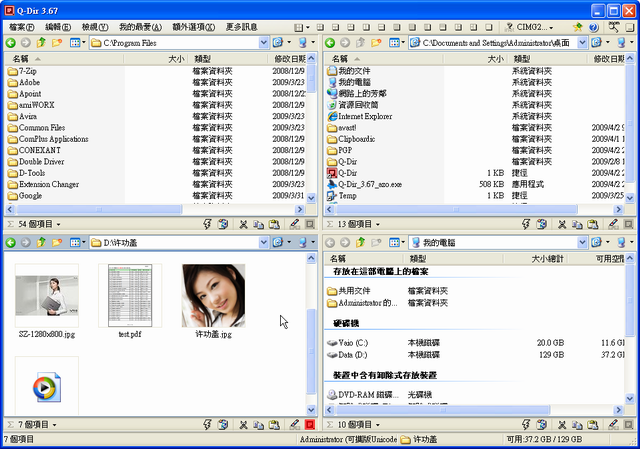This screenshot has width=640, height=449.
Task: Click cut scissors icon in top-left pane status bar
Action: point(245,225)
